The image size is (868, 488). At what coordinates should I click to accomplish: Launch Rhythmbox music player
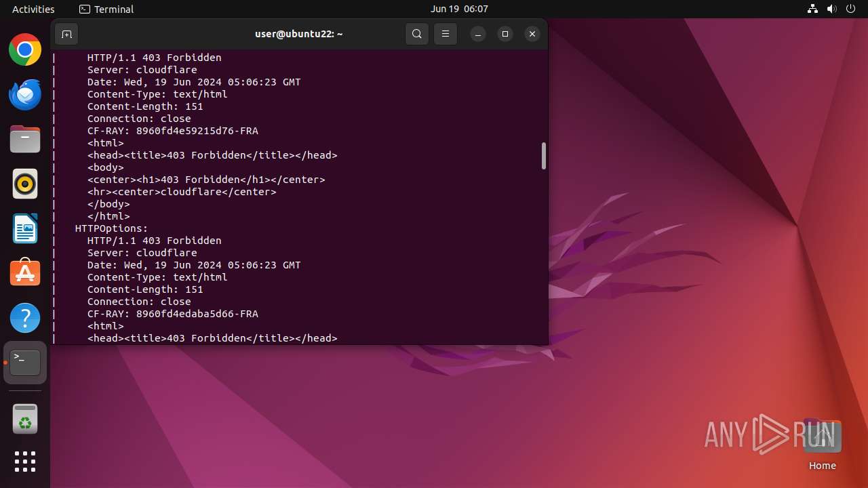(25, 184)
